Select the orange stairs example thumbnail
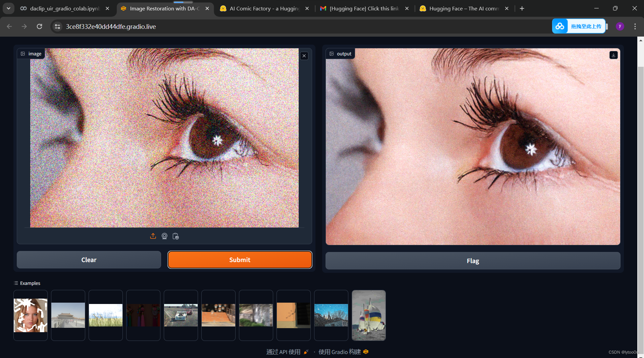The image size is (644, 358). tap(218, 315)
